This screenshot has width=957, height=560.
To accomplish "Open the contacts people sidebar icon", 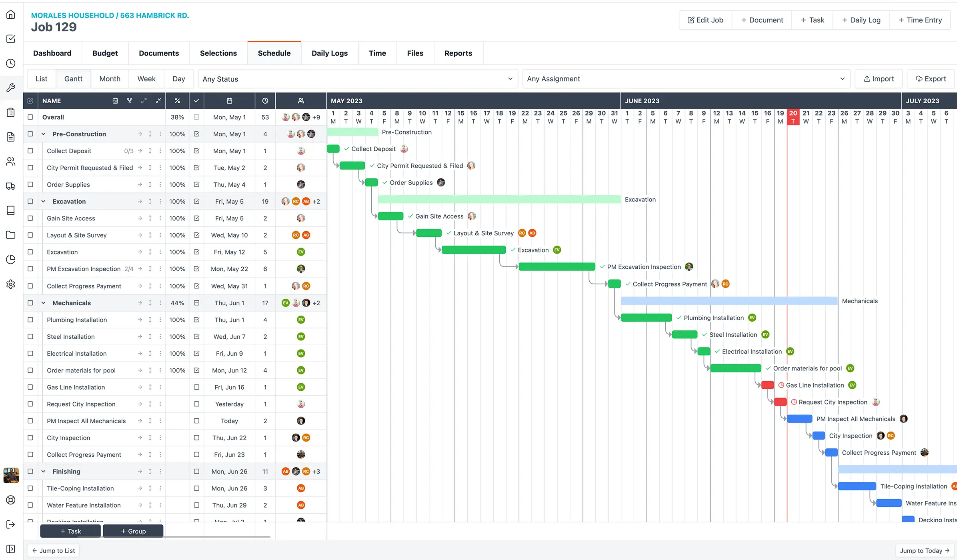I will coord(11,162).
